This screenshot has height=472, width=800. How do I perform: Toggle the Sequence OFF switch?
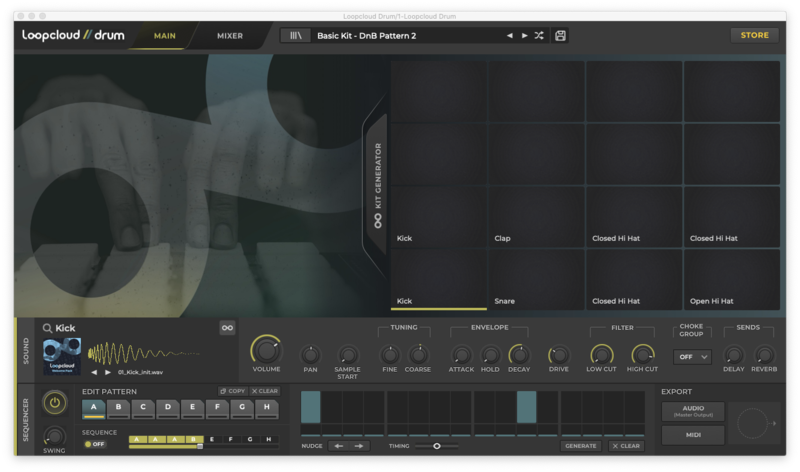point(94,444)
